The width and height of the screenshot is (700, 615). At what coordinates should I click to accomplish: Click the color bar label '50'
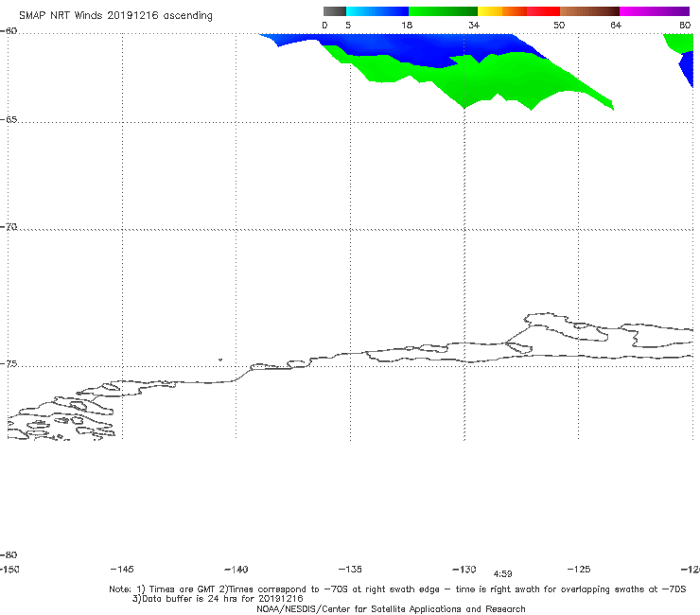click(x=559, y=26)
